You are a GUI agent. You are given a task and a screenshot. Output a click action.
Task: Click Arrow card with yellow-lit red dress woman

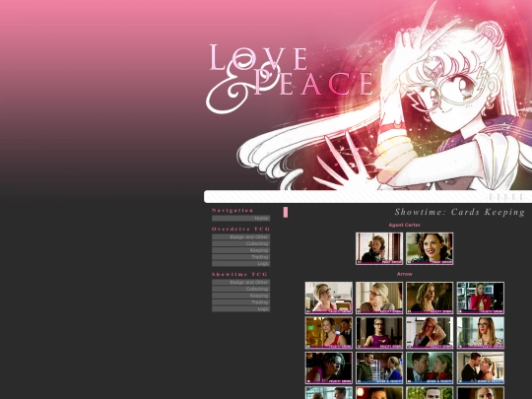tap(329, 333)
